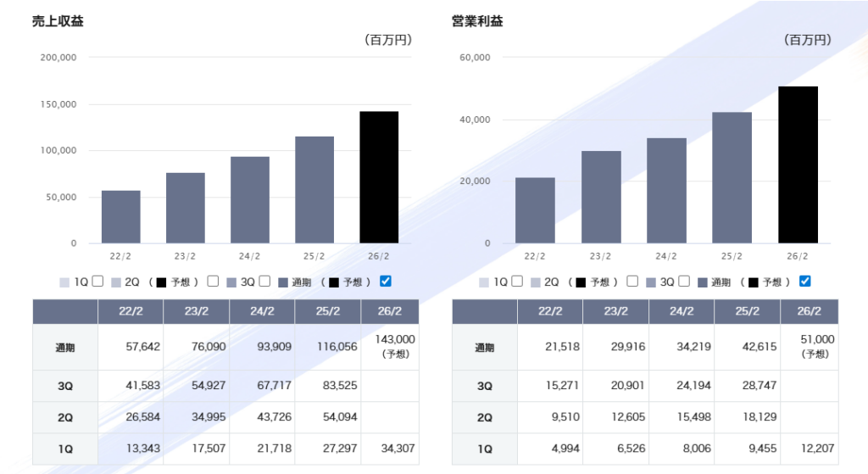
Task: Uncheck the 通期 checkbox under the 売上収益 chart
Action: click(386, 282)
